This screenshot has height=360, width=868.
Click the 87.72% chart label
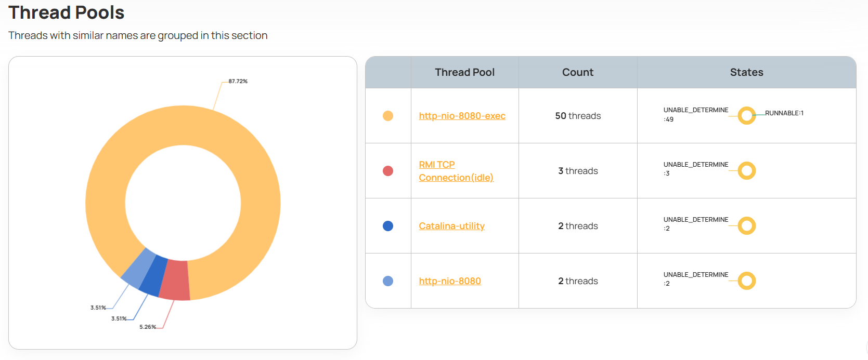pos(238,82)
